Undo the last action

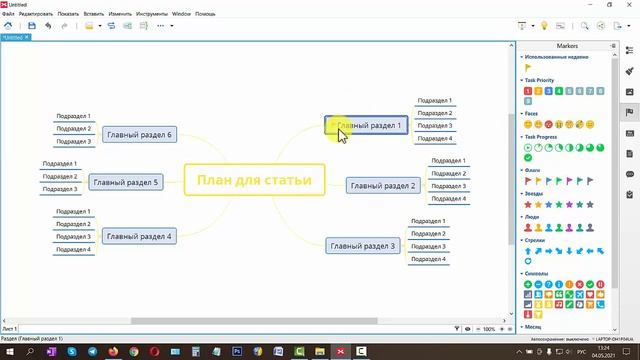click(48, 26)
